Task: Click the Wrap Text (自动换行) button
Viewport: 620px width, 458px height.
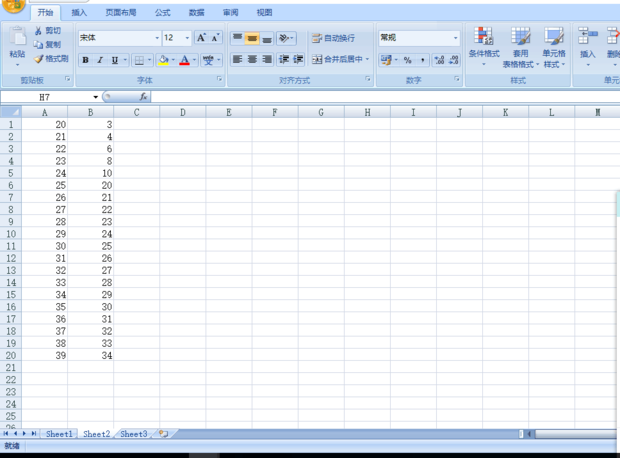Action: (333, 38)
